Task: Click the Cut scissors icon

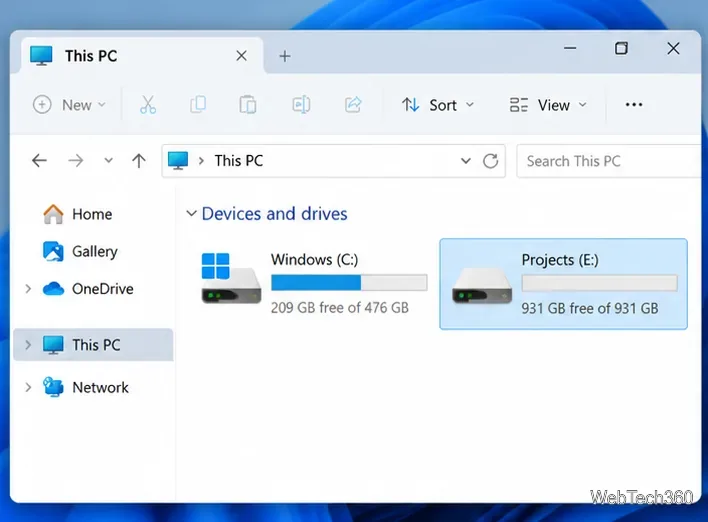Action: (148, 105)
